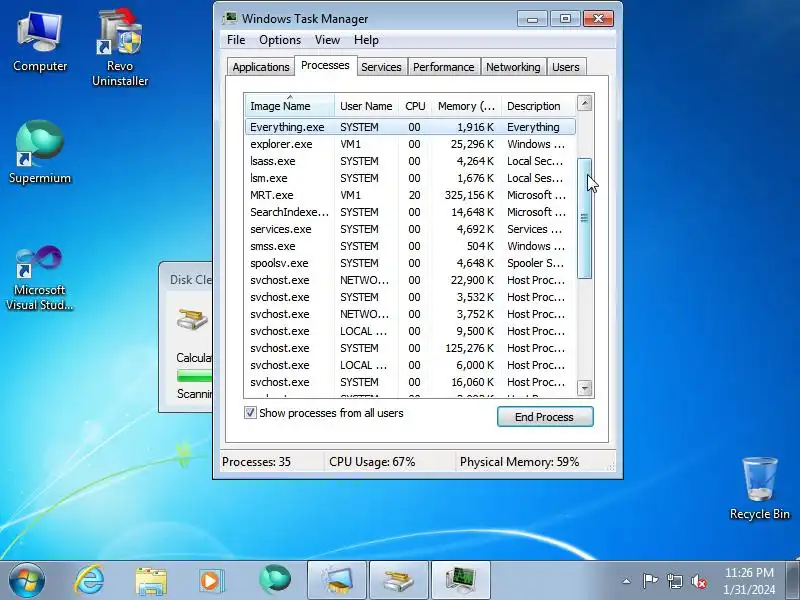The image size is (800, 600).
Task: Select the lsm.exe process
Action: (410, 178)
